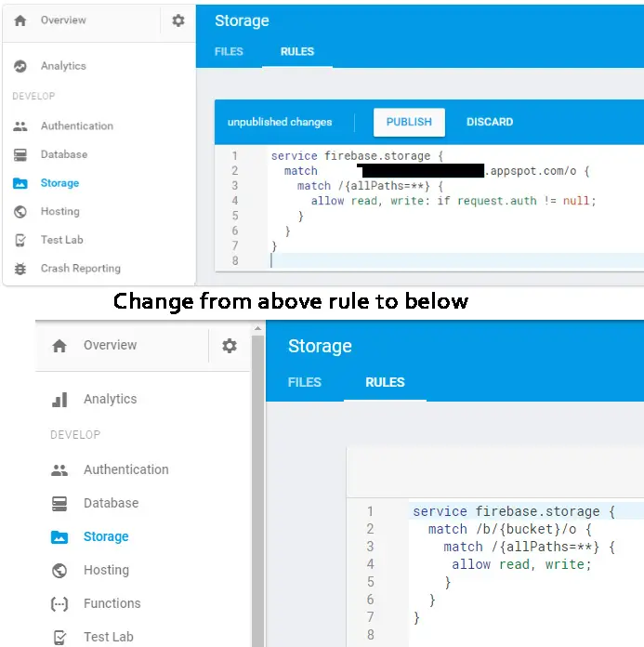The height and width of the screenshot is (647, 644).
Task: Open Hosting label in top sidebar
Action: click(x=60, y=212)
